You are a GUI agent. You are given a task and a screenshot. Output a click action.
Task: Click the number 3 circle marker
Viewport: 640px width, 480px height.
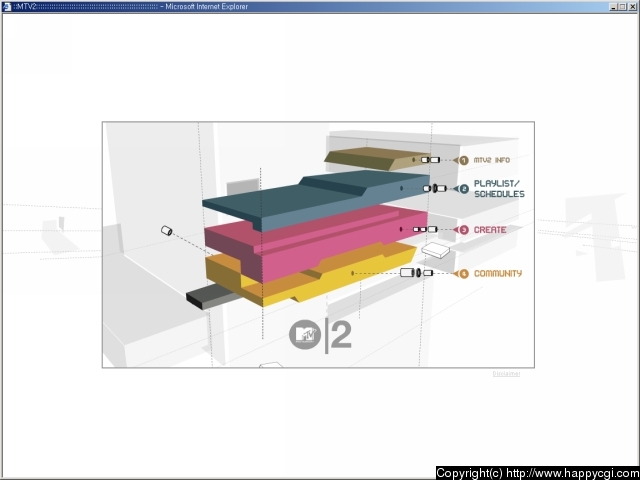pyautogui.click(x=464, y=230)
